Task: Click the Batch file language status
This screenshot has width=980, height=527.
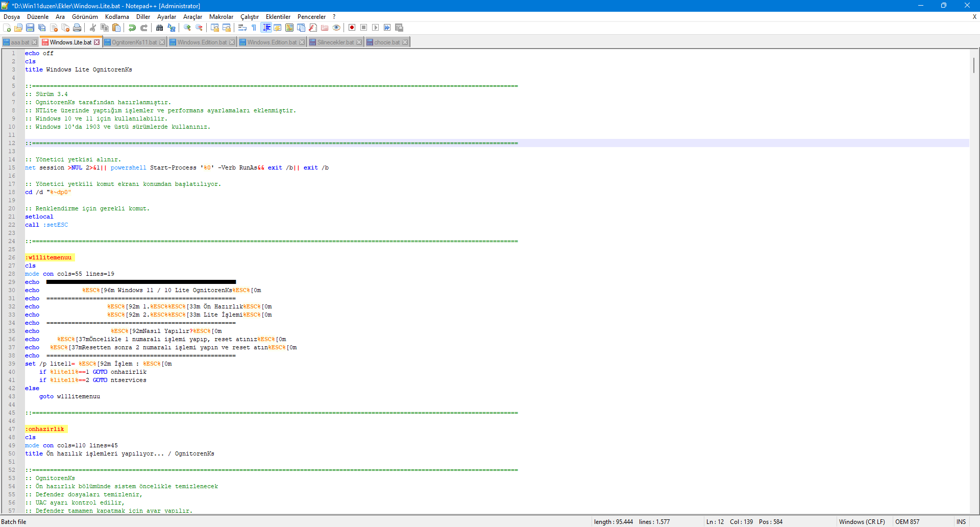Action: pyautogui.click(x=14, y=522)
